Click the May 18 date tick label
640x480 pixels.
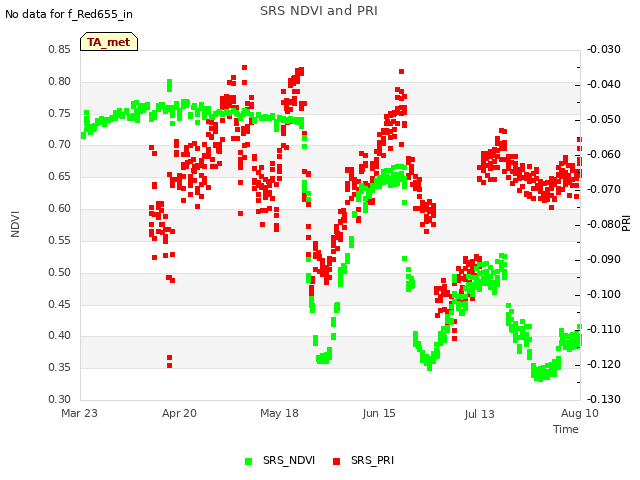point(280,413)
